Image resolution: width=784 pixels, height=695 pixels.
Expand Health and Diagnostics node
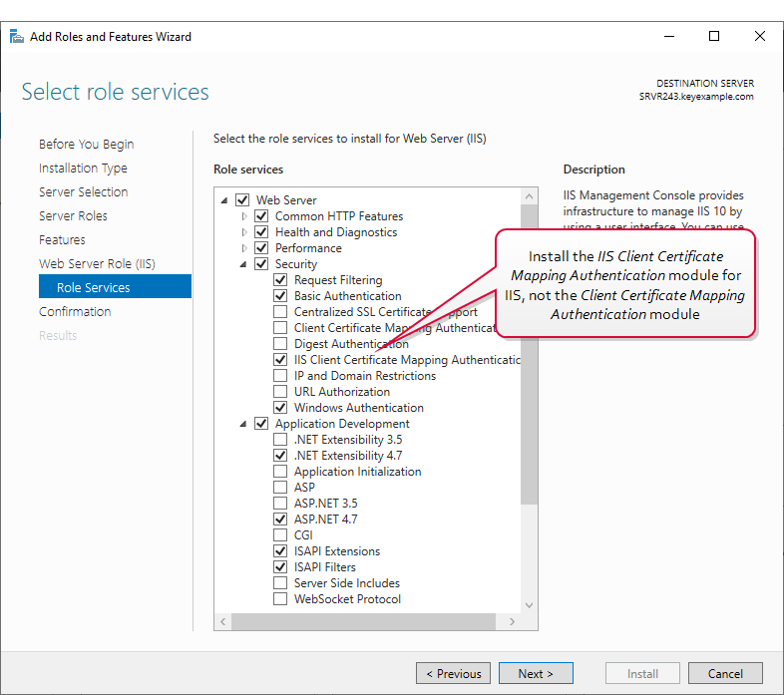(243, 232)
